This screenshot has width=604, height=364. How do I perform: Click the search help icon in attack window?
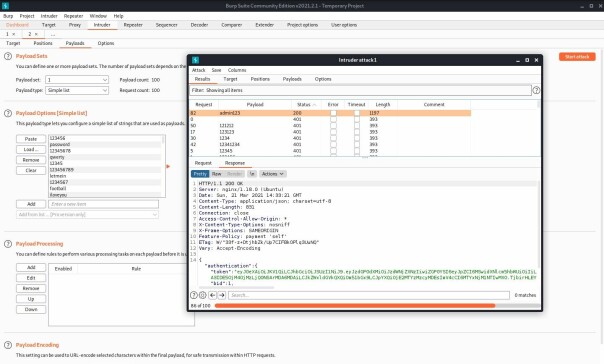tap(194, 295)
